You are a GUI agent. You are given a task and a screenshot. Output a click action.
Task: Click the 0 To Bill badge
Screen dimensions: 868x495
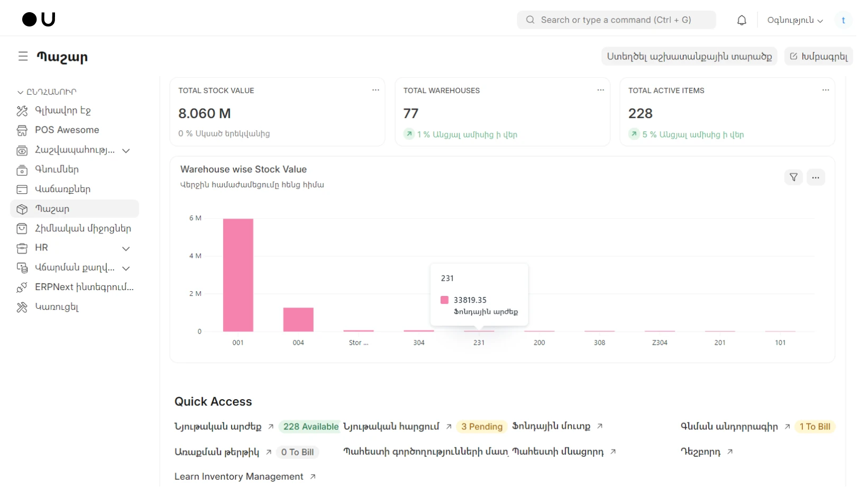298,452
